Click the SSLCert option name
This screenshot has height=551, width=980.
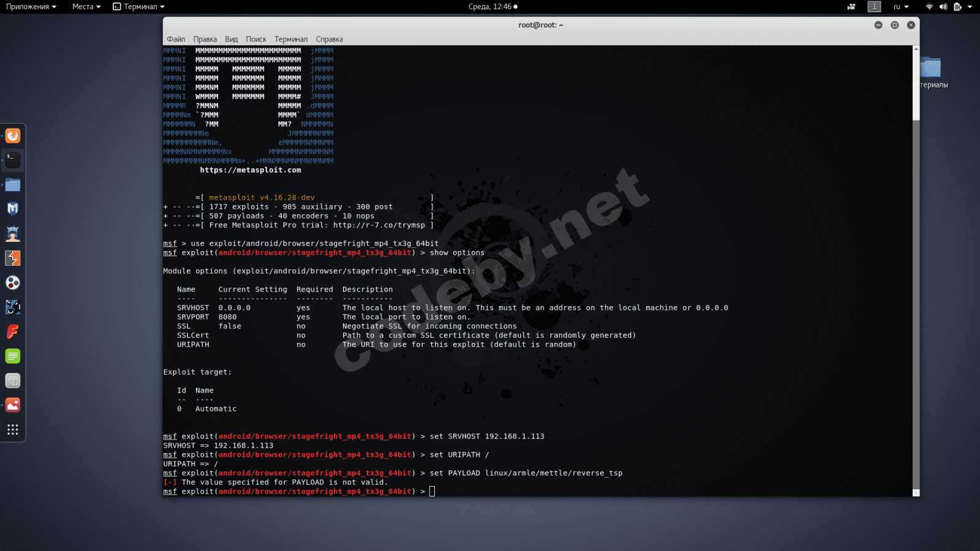click(193, 335)
